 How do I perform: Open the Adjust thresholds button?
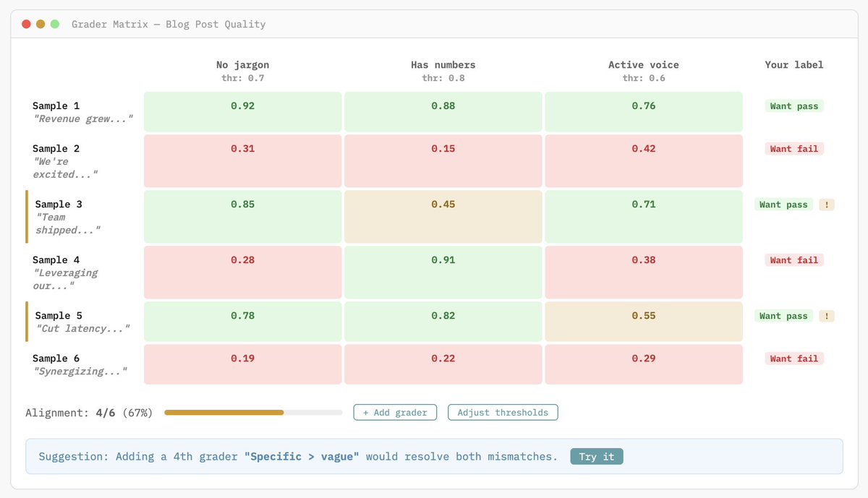[503, 413]
